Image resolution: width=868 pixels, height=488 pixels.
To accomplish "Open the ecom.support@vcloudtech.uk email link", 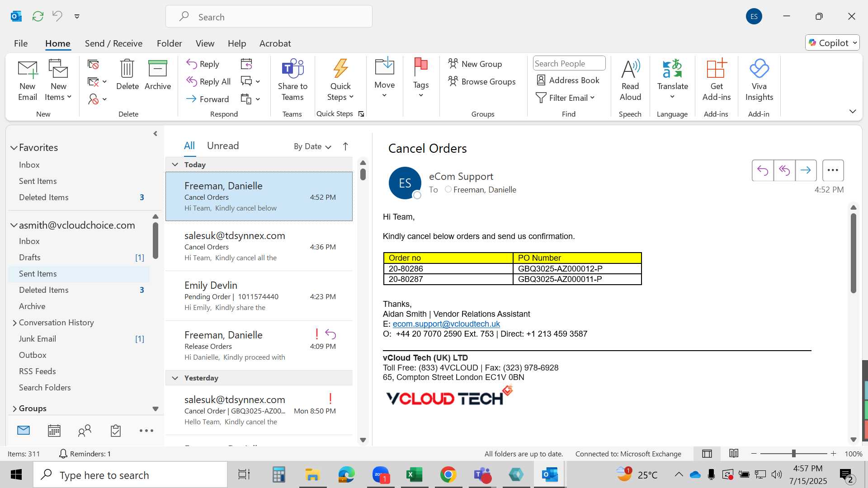I will (x=446, y=324).
